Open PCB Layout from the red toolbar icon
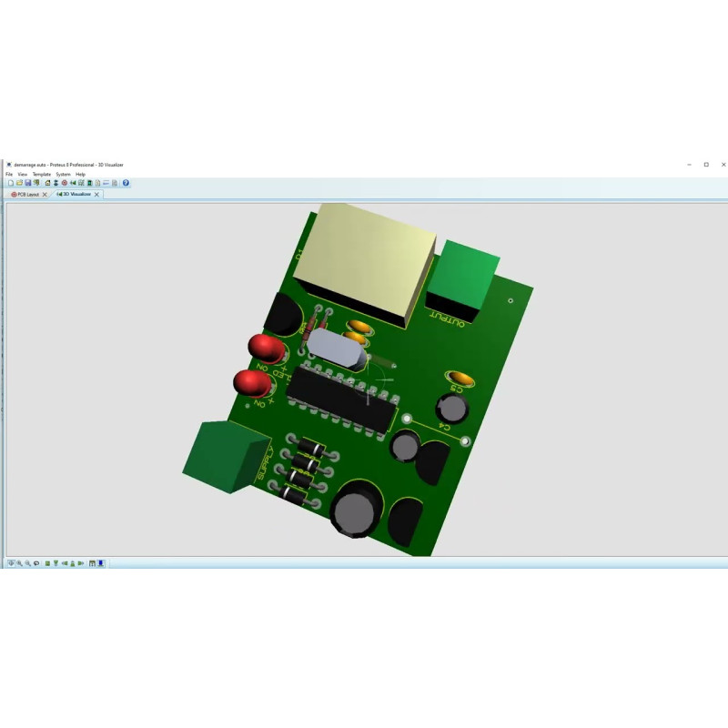The width and height of the screenshot is (728, 728). 65,183
